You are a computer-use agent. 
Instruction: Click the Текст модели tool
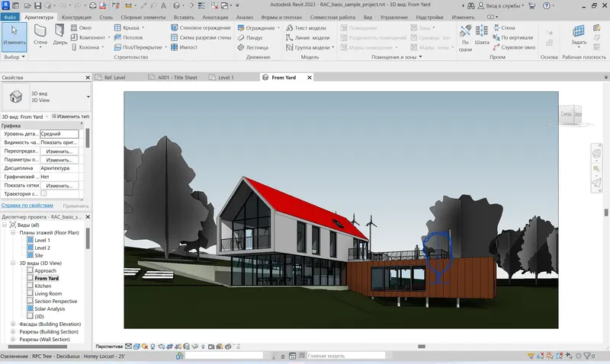(307, 28)
